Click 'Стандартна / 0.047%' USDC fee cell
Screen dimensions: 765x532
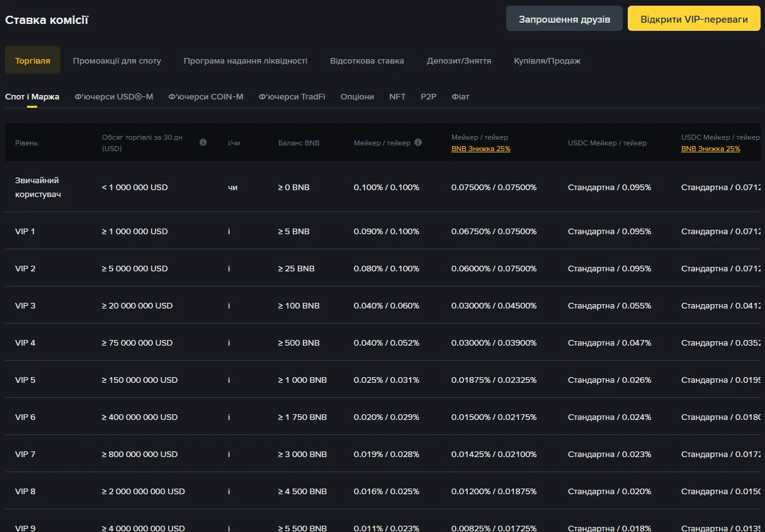[609, 342]
